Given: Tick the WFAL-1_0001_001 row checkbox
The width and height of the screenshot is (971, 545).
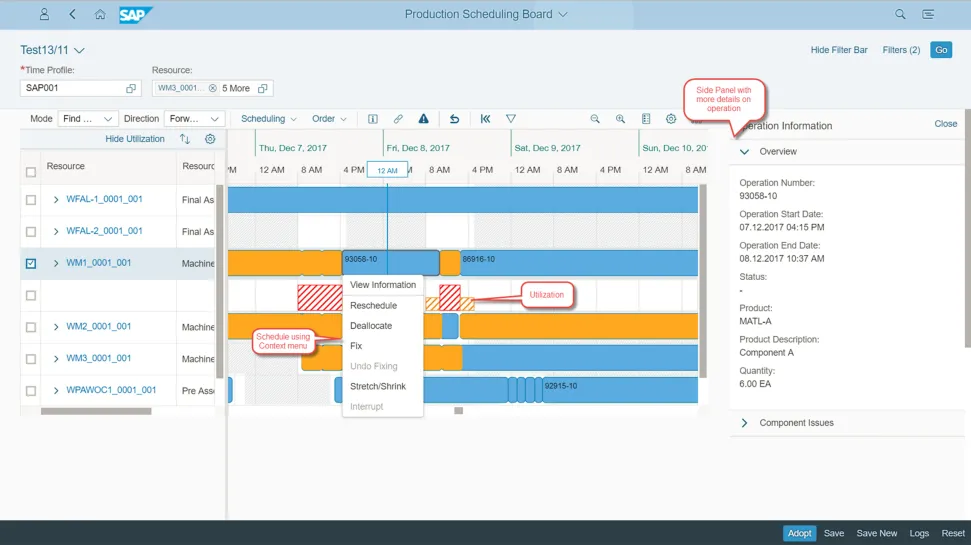Looking at the screenshot, I should pos(31,200).
